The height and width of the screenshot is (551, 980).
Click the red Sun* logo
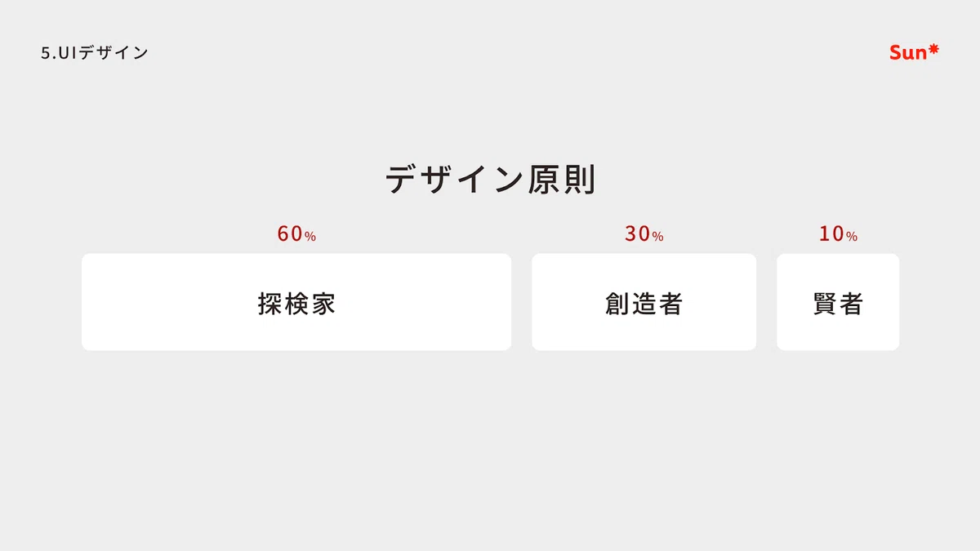click(914, 53)
